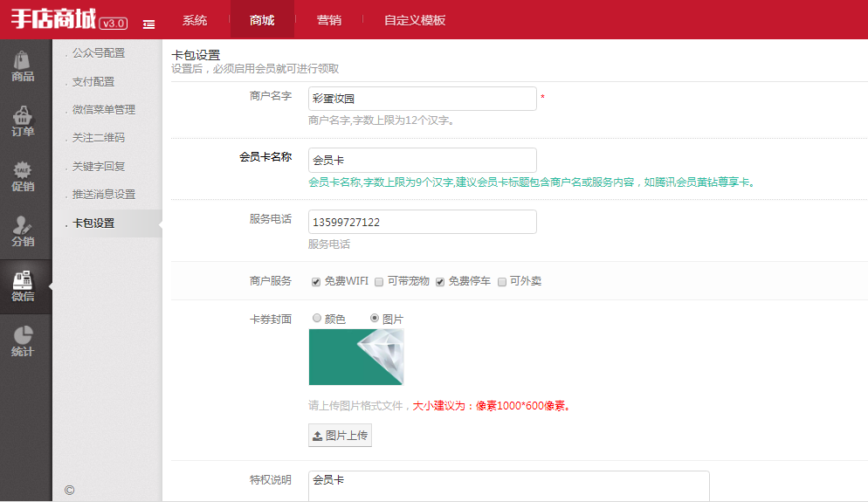Toggle the 免费WIFI checkbox
868x502 pixels.
click(x=316, y=282)
